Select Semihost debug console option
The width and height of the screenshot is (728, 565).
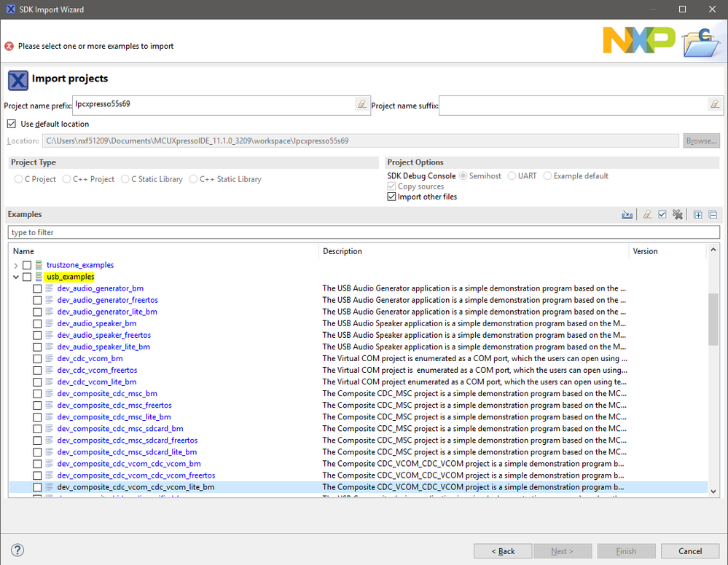pyautogui.click(x=463, y=175)
